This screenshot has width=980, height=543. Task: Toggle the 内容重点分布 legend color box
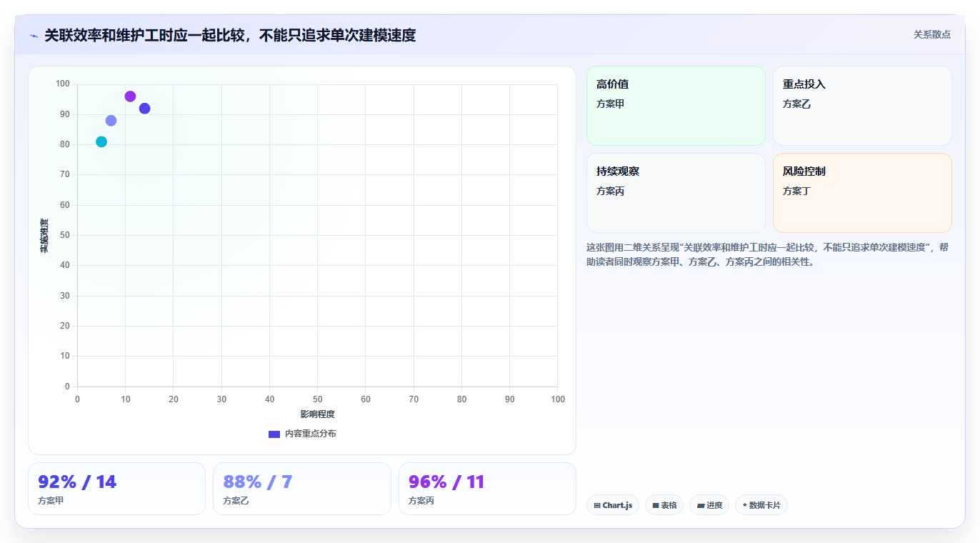[x=274, y=434]
